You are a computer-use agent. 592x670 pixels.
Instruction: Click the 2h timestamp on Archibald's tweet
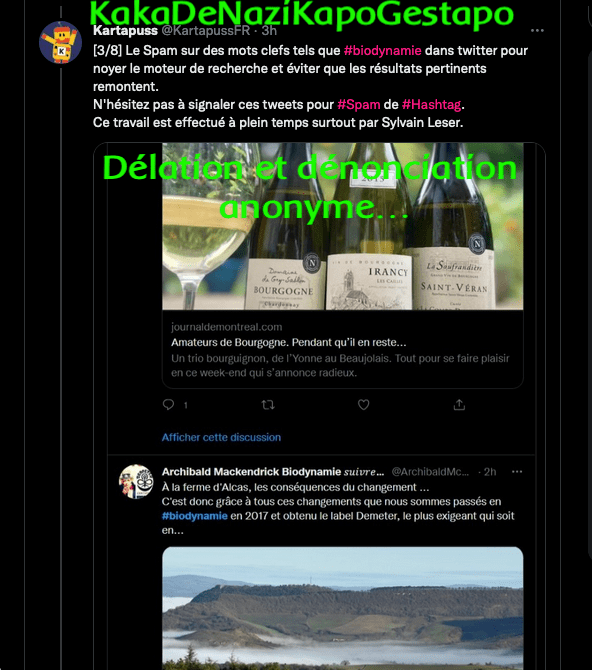[490, 472]
